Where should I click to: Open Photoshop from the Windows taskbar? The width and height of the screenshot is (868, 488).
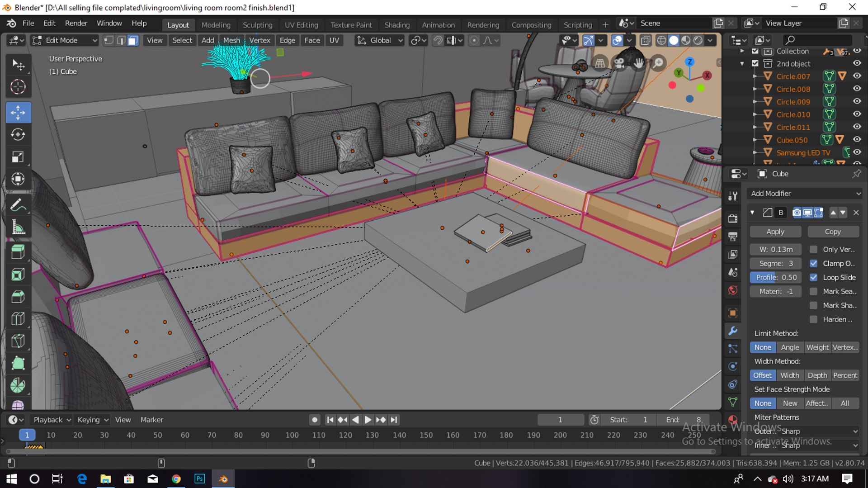click(x=199, y=479)
